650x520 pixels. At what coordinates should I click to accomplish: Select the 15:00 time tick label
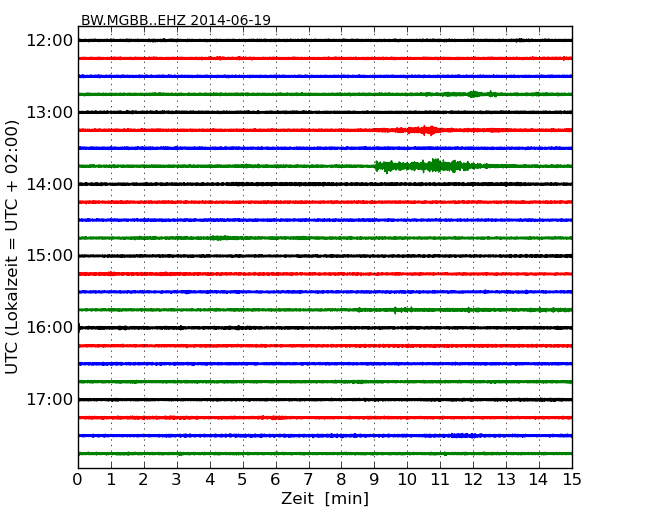pyautogui.click(x=49, y=256)
